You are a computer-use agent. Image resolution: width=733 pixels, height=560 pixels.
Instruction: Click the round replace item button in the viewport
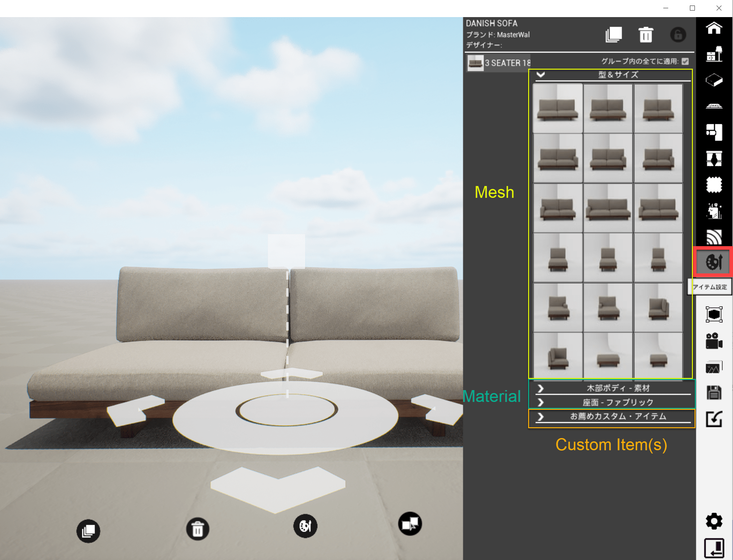pyautogui.click(x=410, y=524)
